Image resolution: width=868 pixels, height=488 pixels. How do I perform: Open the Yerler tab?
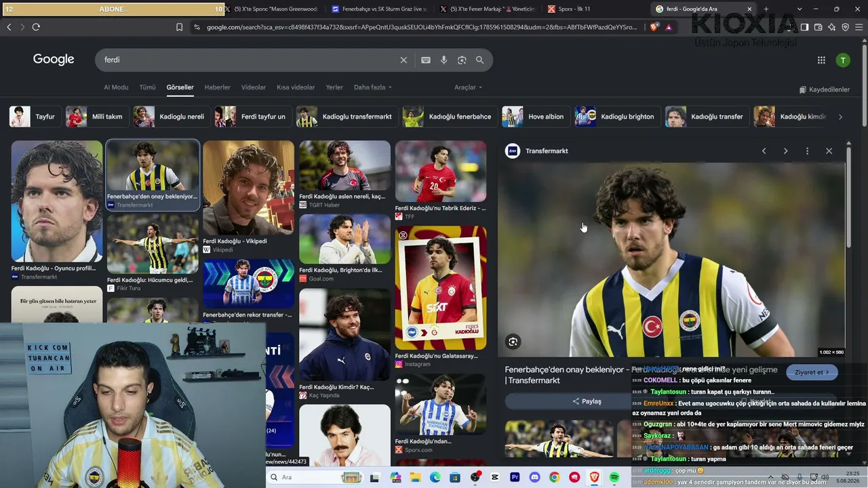(334, 87)
